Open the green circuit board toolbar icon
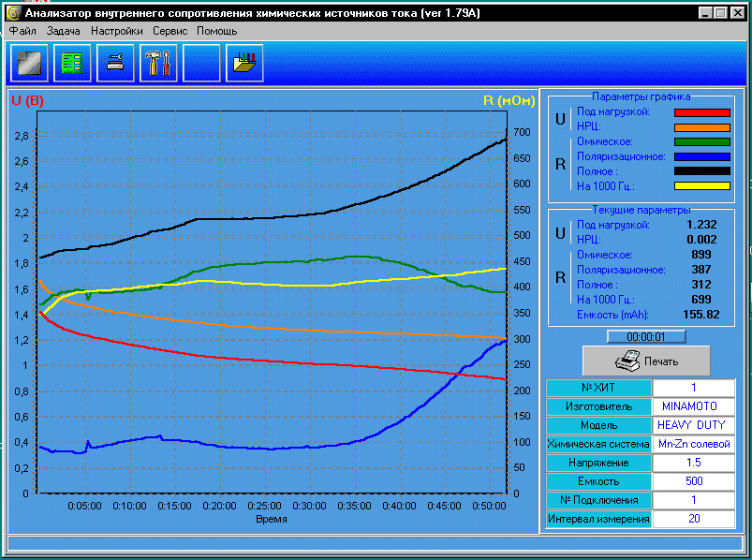Screen dimensions: 752x560 tap(72, 63)
